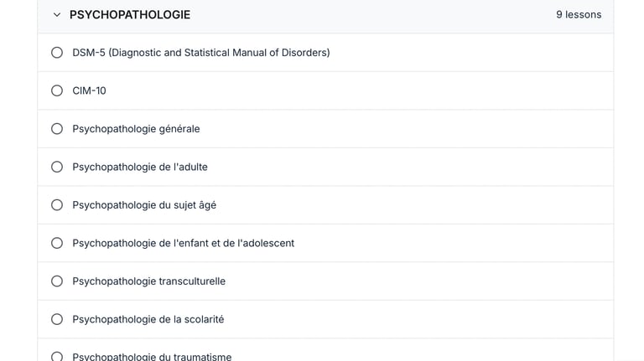The height and width of the screenshot is (361, 644).
Task: Collapse the PSYCHOPATHOLOGIE section chevron
Action: [57, 15]
